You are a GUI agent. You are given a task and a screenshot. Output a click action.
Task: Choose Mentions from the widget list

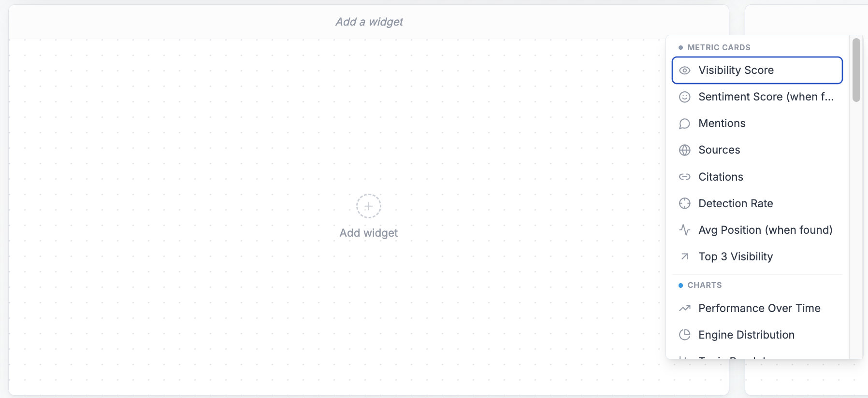[757, 124]
